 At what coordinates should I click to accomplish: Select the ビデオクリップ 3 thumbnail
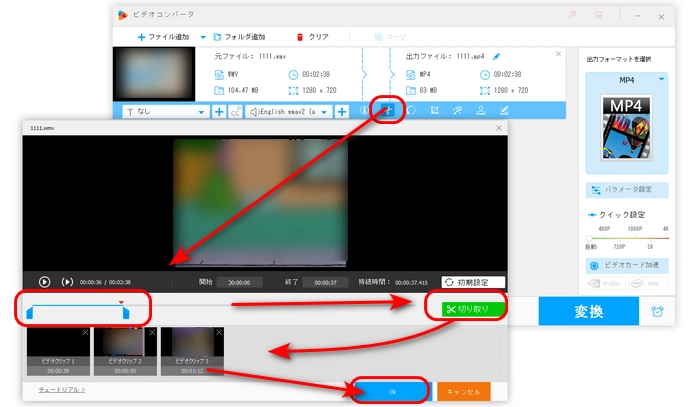point(192,351)
